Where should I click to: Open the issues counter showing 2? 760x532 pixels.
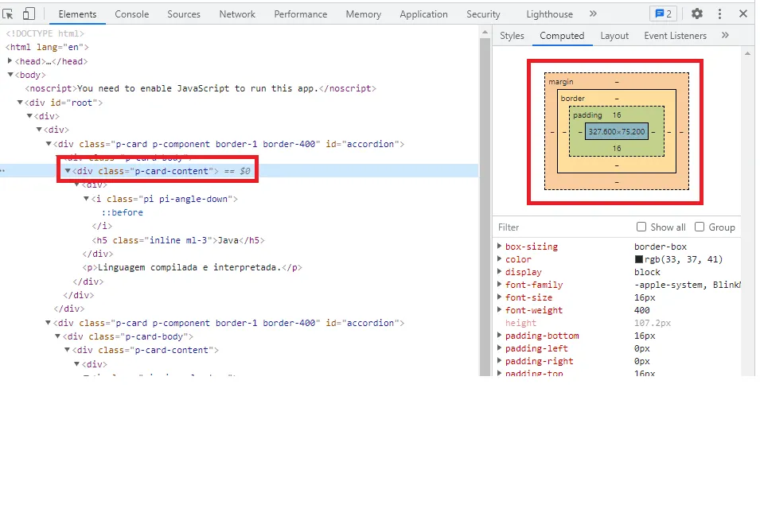pyautogui.click(x=663, y=14)
